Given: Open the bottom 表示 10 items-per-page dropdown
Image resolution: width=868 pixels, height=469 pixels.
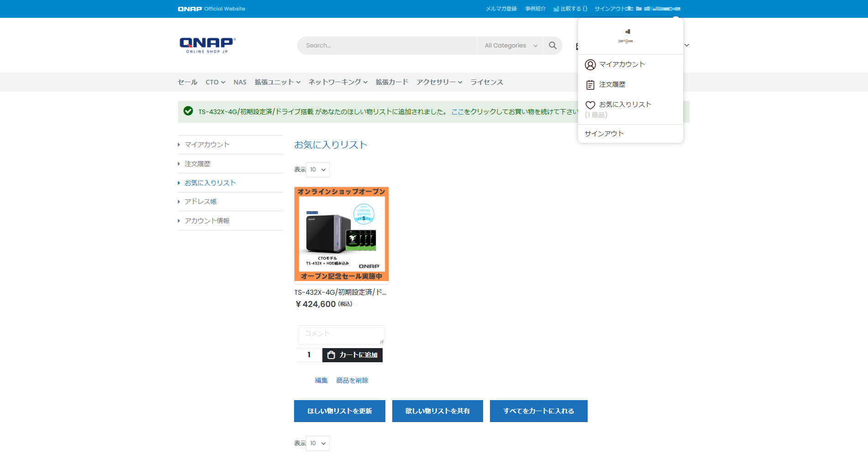Looking at the screenshot, I should coord(318,443).
